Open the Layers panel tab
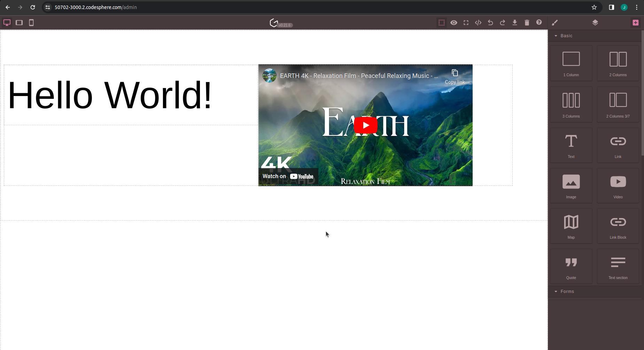Image resolution: width=644 pixels, height=350 pixels. point(595,23)
